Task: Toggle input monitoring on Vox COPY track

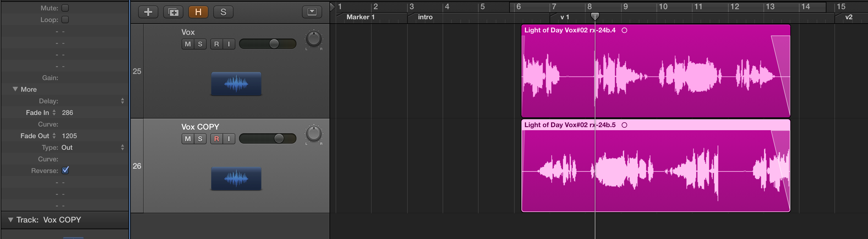Action: pyautogui.click(x=229, y=139)
